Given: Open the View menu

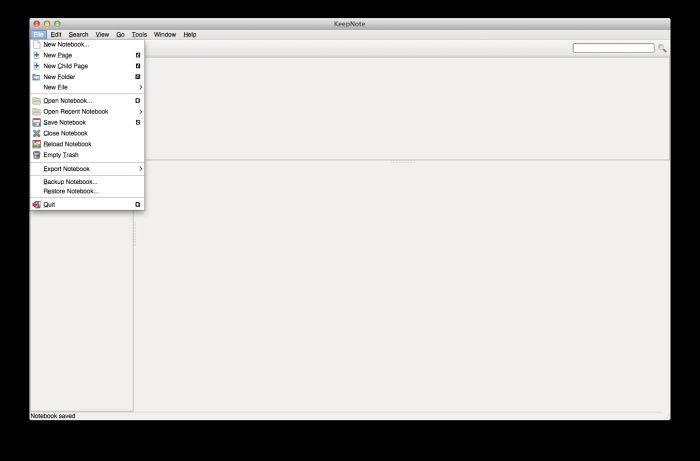Looking at the screenshot, I should coord(102,34).
